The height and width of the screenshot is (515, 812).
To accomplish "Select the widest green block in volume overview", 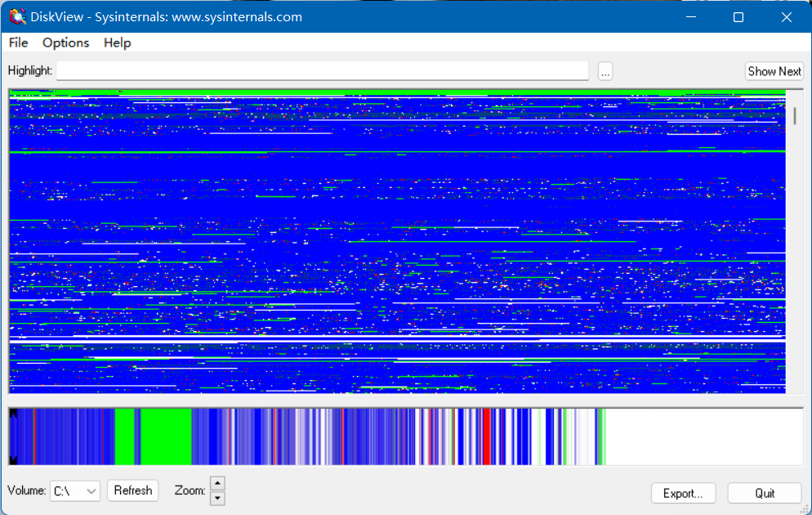I will (x=166, y=437).
